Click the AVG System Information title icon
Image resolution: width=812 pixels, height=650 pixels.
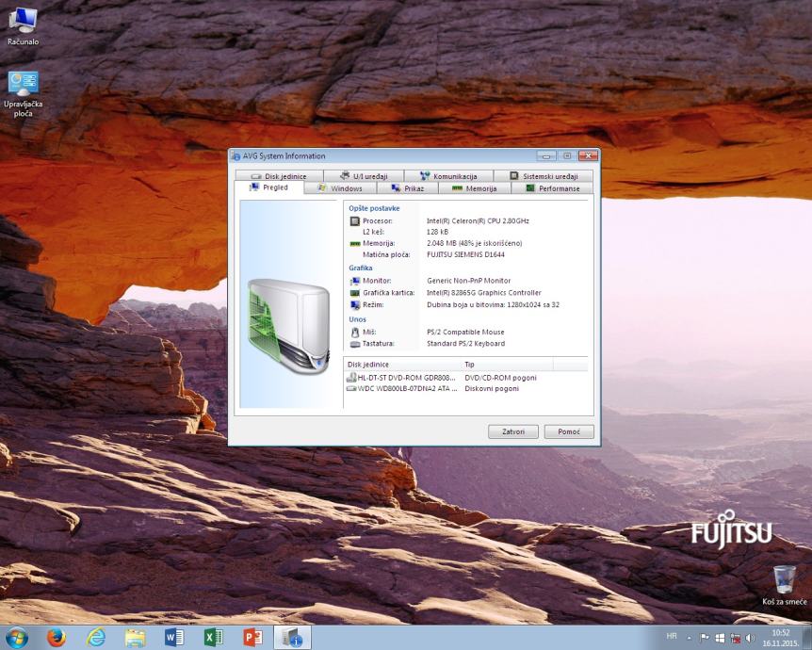(236, 155)
